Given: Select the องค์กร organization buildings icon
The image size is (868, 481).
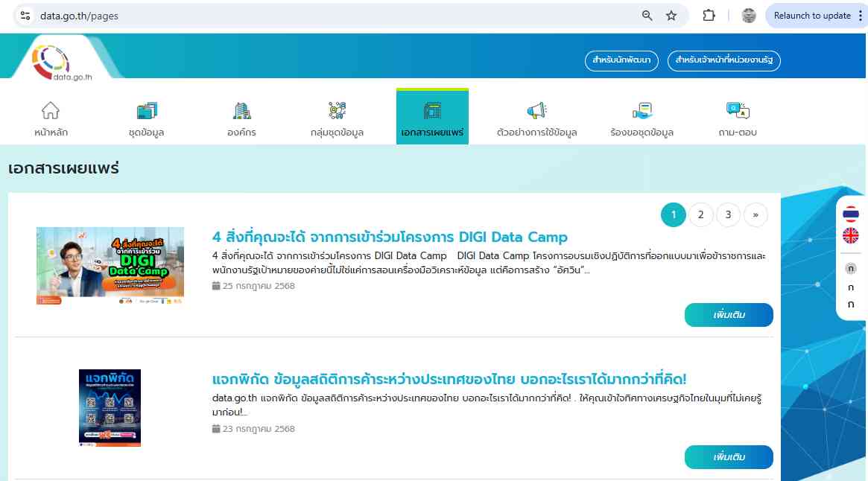Looking at the screenshot, I should coord(242,111).
